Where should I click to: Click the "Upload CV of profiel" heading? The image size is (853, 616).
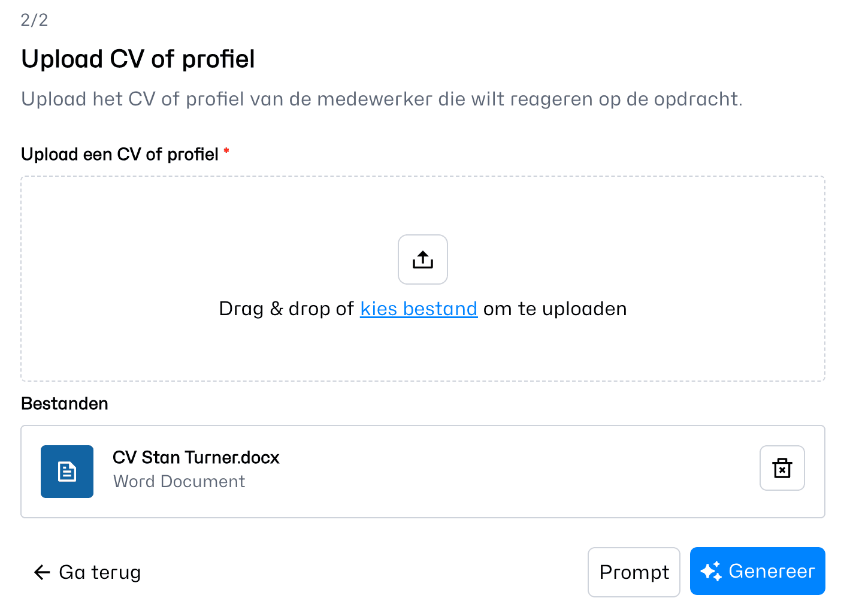138,59
